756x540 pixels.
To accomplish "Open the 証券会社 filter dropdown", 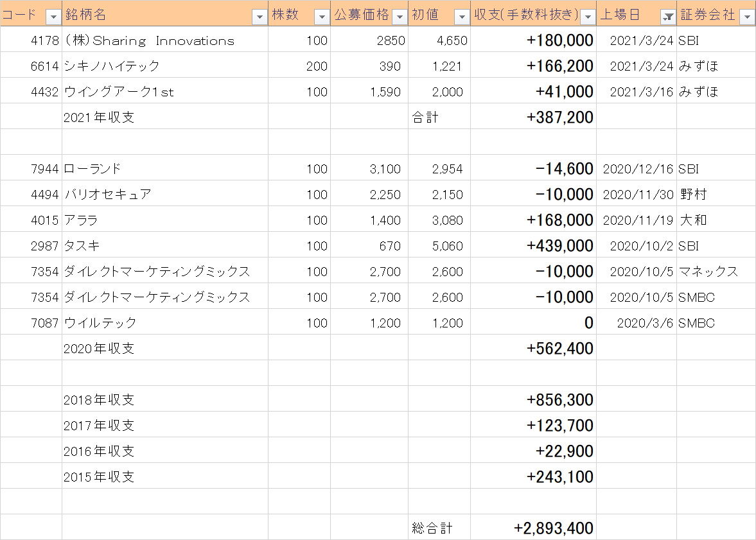I will coord(747,17).
